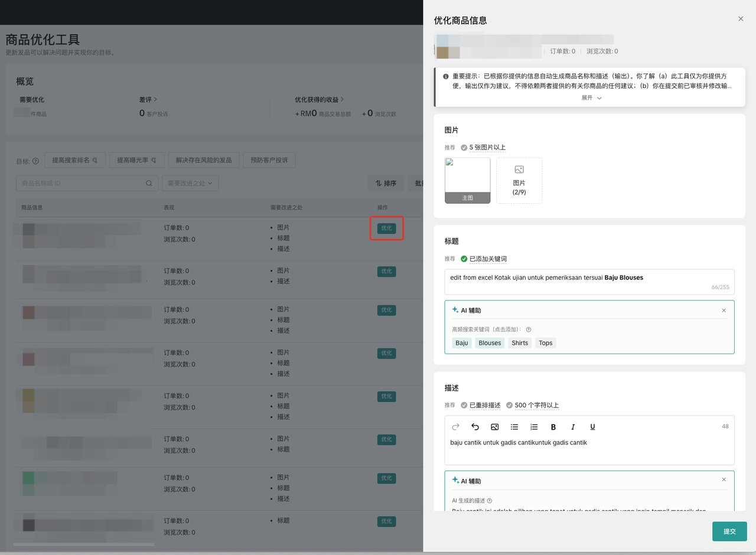
Task: Toggle italic formatting in description
Action: tap(573, 427)
